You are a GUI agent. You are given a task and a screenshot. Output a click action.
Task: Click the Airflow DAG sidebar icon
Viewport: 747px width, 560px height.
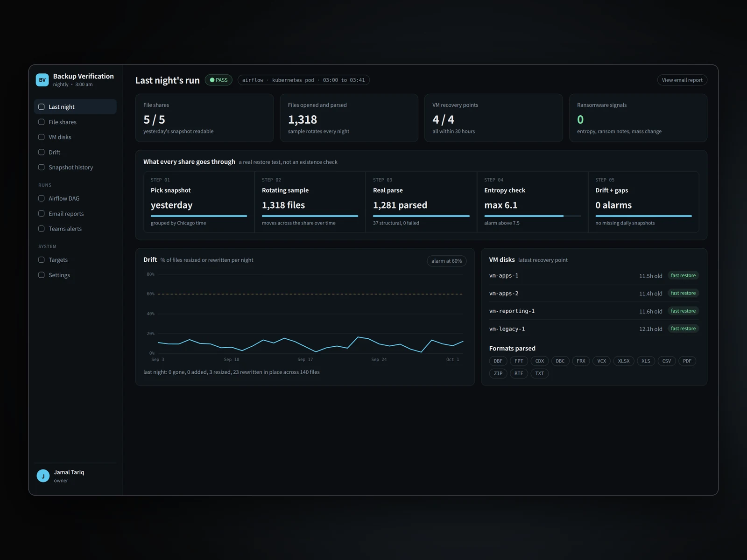(42, 198)
